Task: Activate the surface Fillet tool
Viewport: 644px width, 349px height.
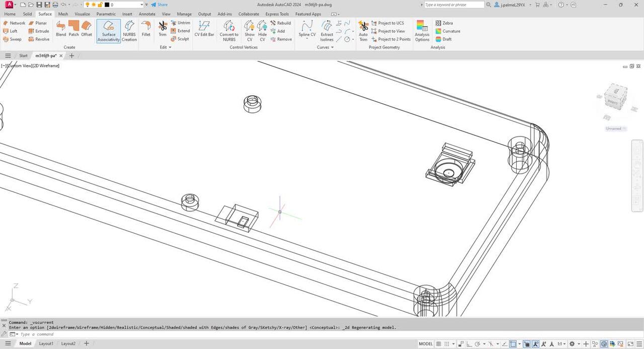Action: [x=146, y=29]
